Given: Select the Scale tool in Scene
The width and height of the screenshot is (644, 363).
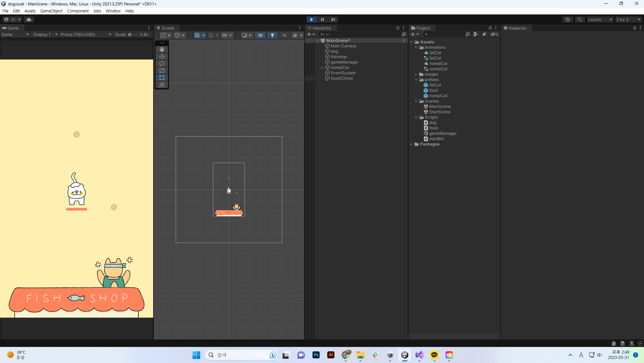Looking at the screenshot, I should [162, 71].
